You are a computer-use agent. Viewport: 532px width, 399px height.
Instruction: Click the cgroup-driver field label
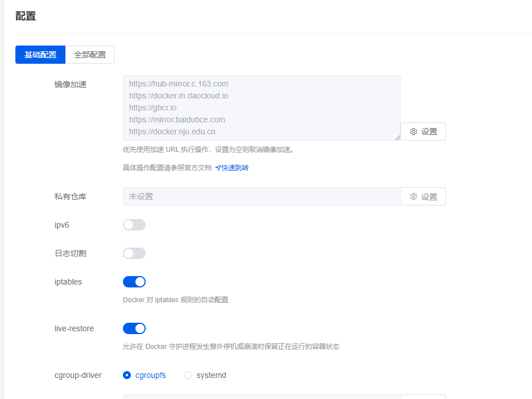pos(78,375)
